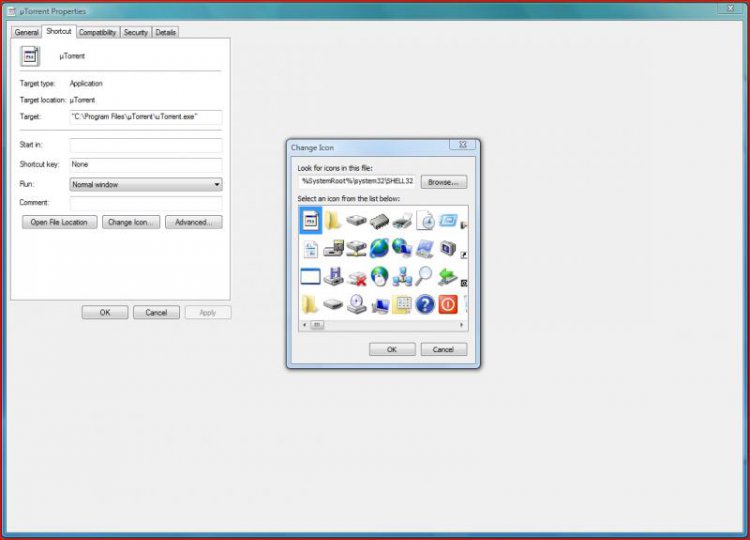Viewport: 750px width, 540px height.
Task: Close the Change Icon dialog with X
Action: [x=463, y=144]
